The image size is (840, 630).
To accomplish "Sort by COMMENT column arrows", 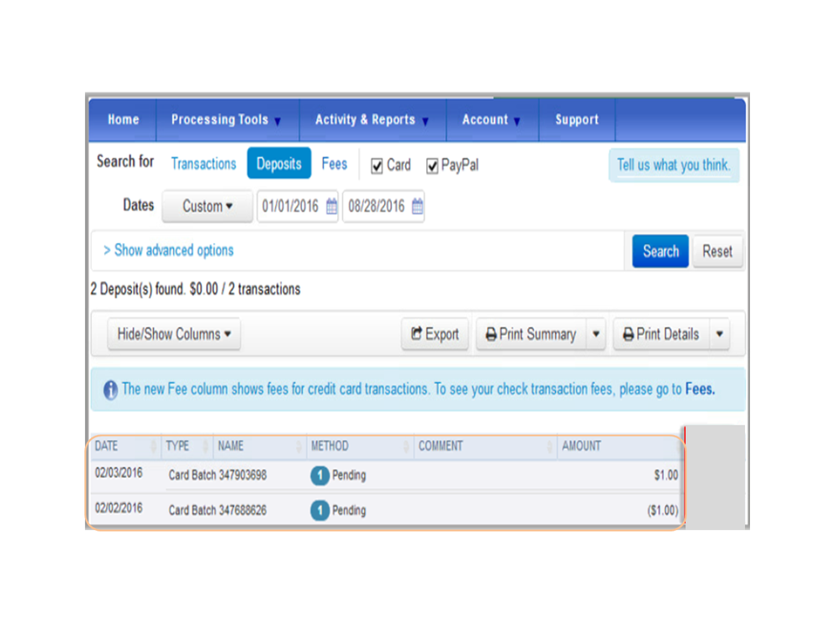I will [550, 446].
